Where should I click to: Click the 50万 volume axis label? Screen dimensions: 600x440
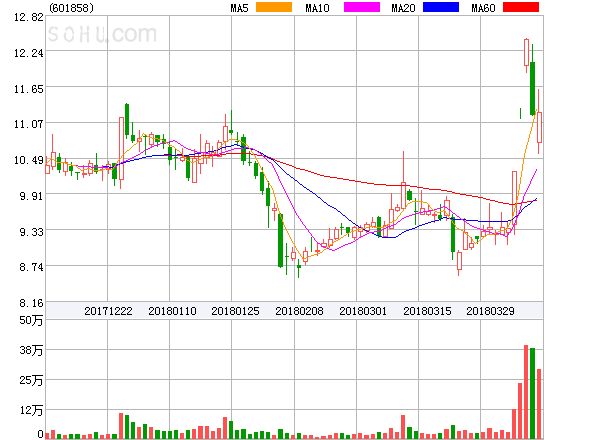[31, 320]
